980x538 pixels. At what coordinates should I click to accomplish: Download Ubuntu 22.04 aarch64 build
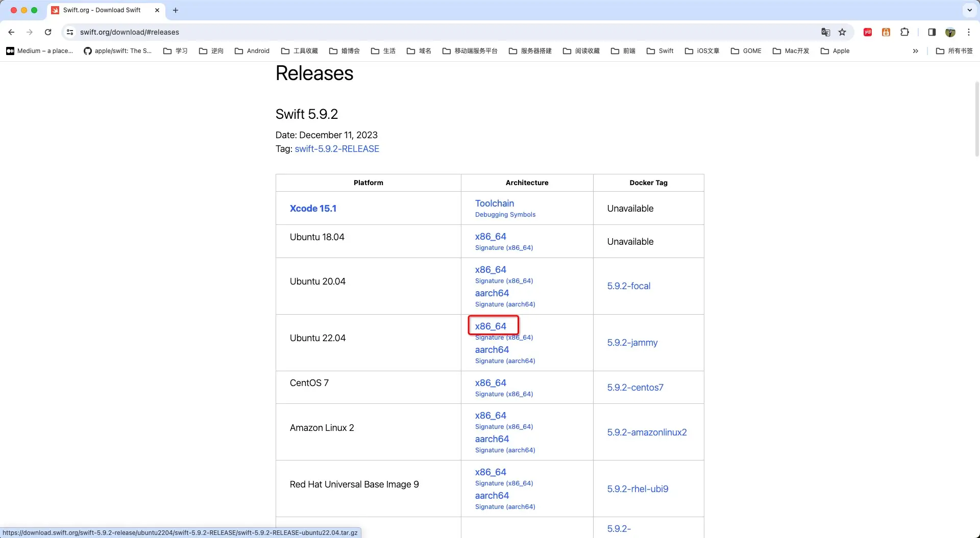click(x=492, y=350)
